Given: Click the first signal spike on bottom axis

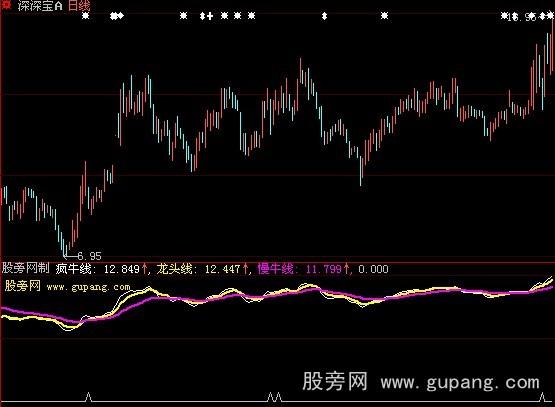Looking at the screenshot, I should point(88,397).
